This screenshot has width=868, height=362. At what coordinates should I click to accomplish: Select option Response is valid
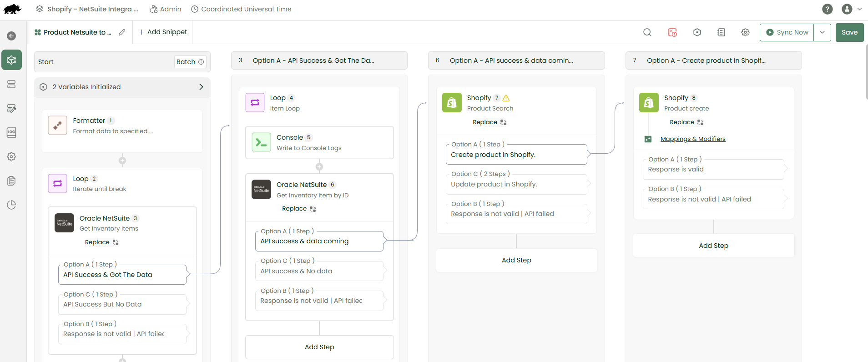713,169
